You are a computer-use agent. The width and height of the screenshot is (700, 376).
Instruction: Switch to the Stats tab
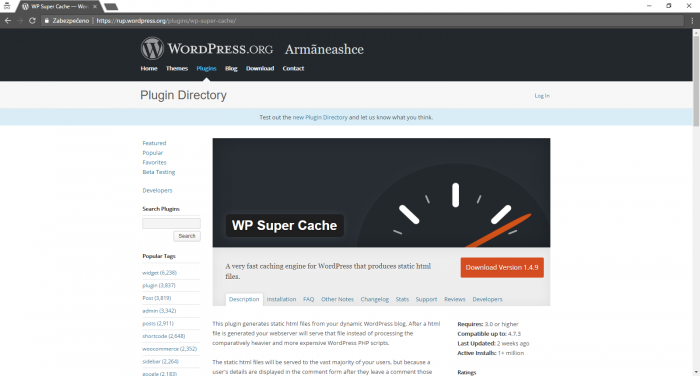click(402, 299)
